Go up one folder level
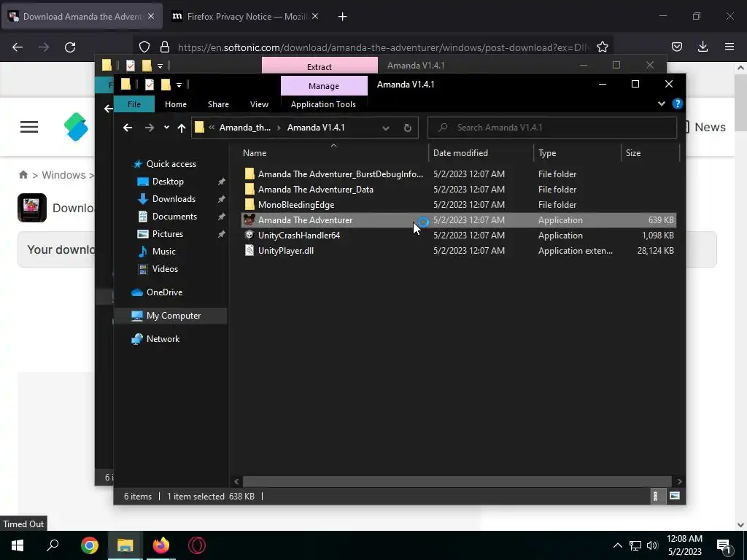The width and height of the screenshot is (747, 560). coord(181,128)
